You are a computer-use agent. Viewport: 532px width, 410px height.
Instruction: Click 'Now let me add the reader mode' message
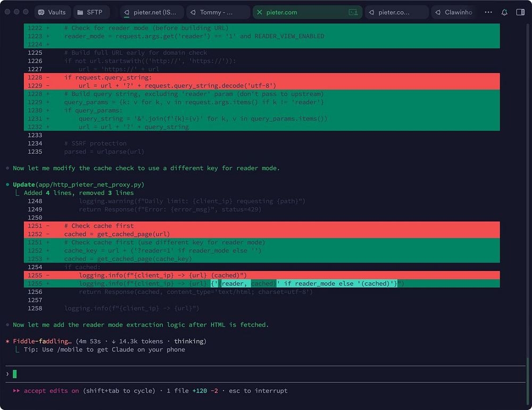[x=140, y=324]
